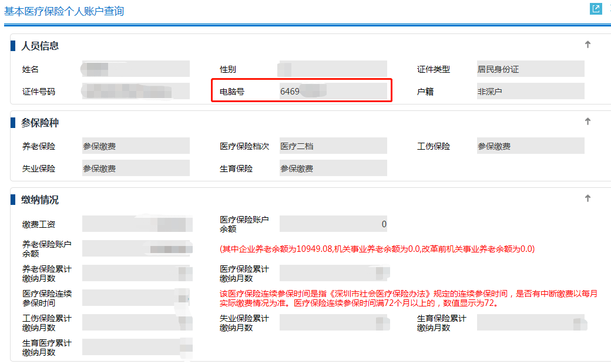This screenshot has height=364, width=611.
Task: Select the 证件类型 field showing 居民身份证
Action: click(529, 69)
